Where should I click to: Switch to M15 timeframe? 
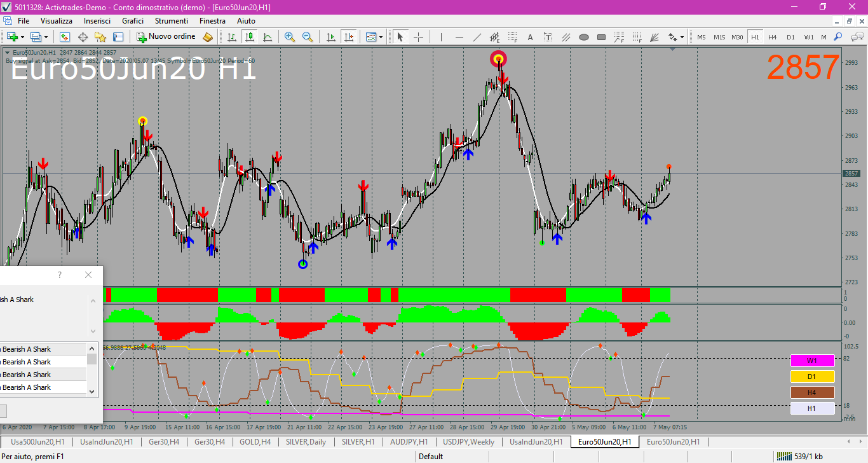[719, 37]
